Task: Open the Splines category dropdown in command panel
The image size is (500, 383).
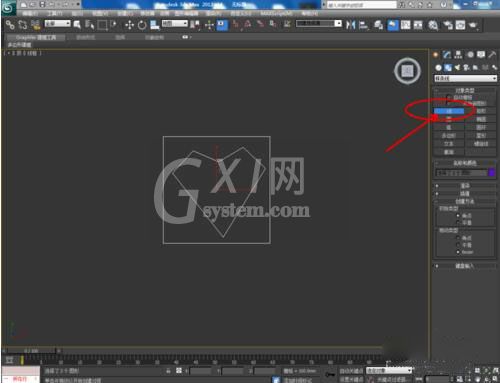Action: [465, 78]
